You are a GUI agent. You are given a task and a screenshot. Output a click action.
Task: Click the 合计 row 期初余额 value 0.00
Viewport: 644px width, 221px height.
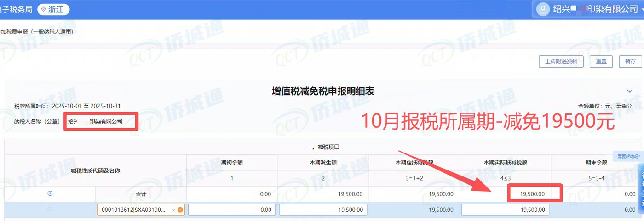coord(265,194)
